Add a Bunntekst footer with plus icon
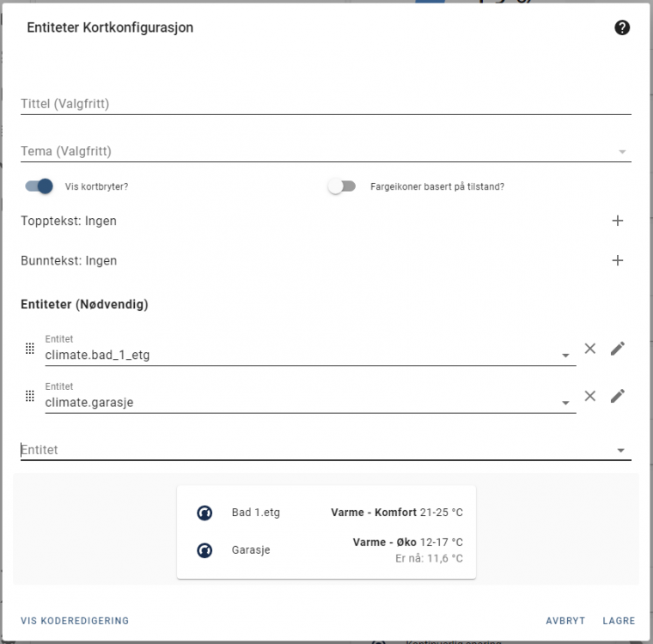653x644 pixels. [617, 260]
